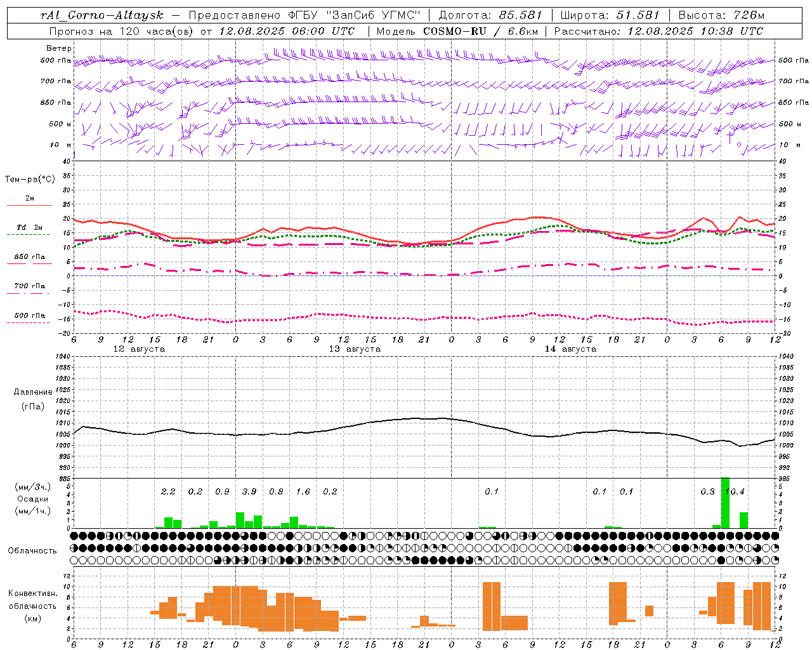This screenshot has height=650, width=812.
Task: Click the 13 августа date label
Action: tap(355, 349)
